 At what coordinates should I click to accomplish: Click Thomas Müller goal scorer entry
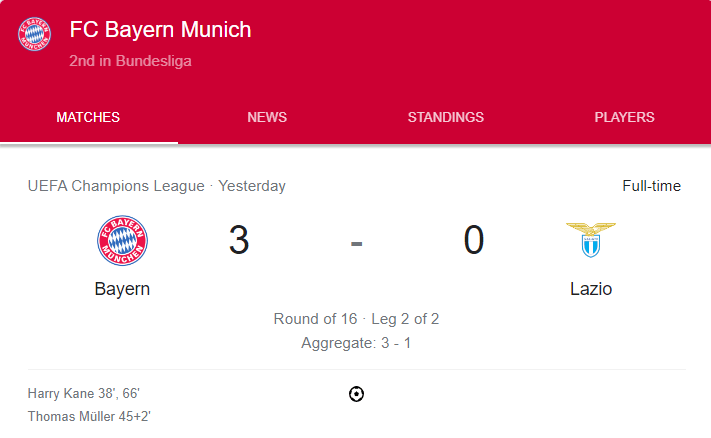[x=89, y=417]
